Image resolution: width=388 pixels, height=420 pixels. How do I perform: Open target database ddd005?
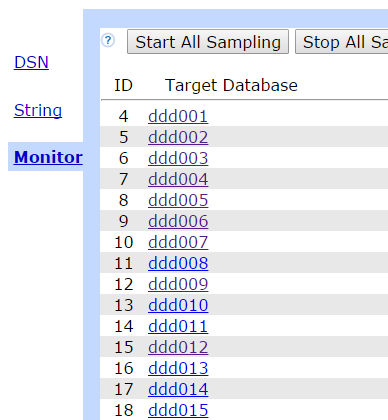click(178, 200)
